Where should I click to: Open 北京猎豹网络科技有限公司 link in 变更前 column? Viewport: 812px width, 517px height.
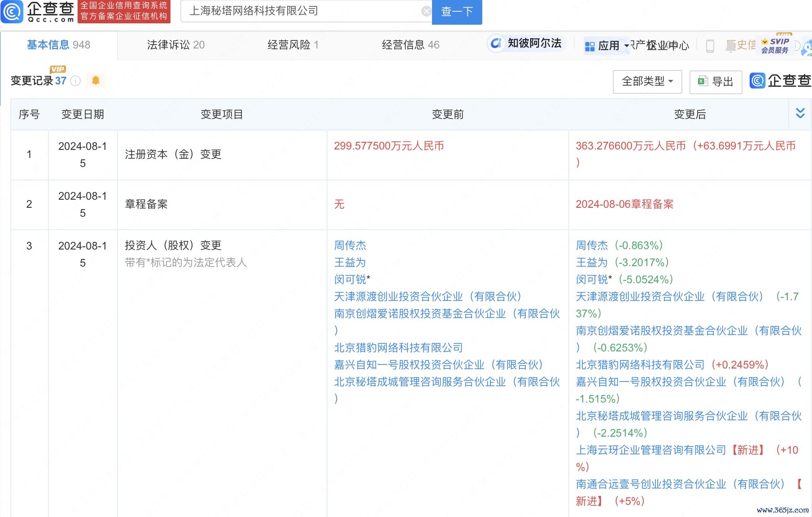[x=398, y=348]
